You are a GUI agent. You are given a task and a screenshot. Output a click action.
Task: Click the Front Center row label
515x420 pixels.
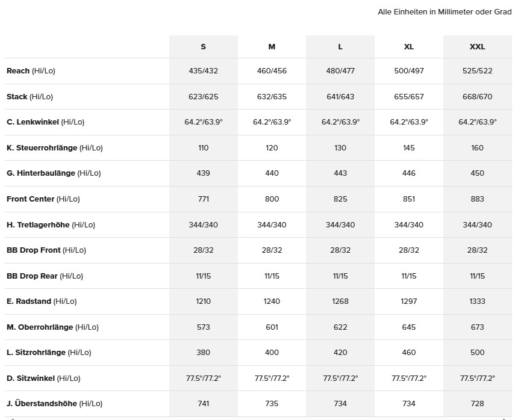[x=43, y=199]
